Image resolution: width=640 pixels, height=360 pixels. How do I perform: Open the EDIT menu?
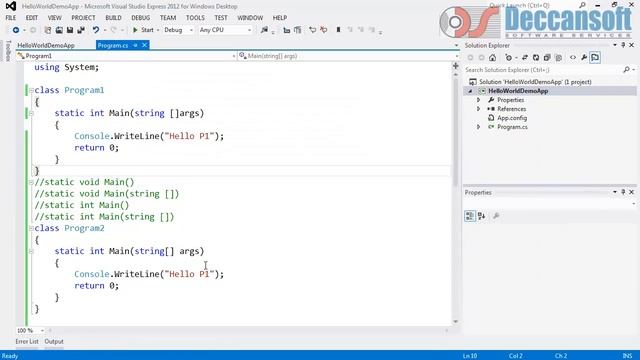click(32, 18)
